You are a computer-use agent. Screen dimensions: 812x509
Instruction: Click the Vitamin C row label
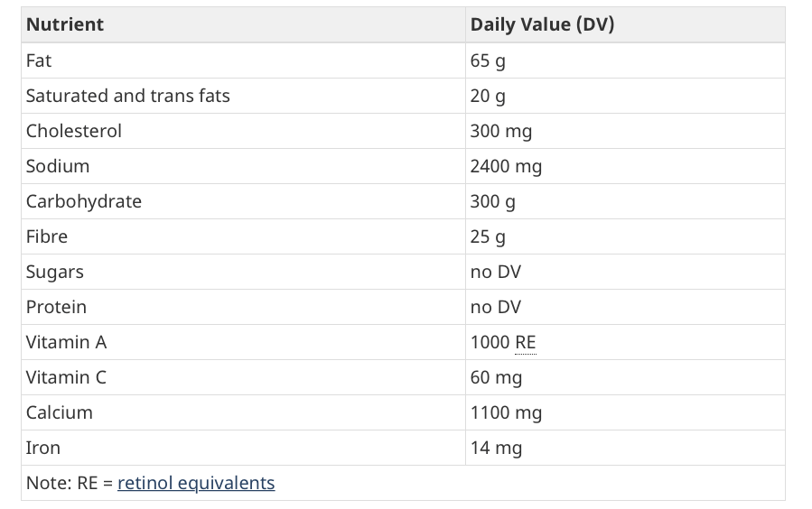click(66, 377)
